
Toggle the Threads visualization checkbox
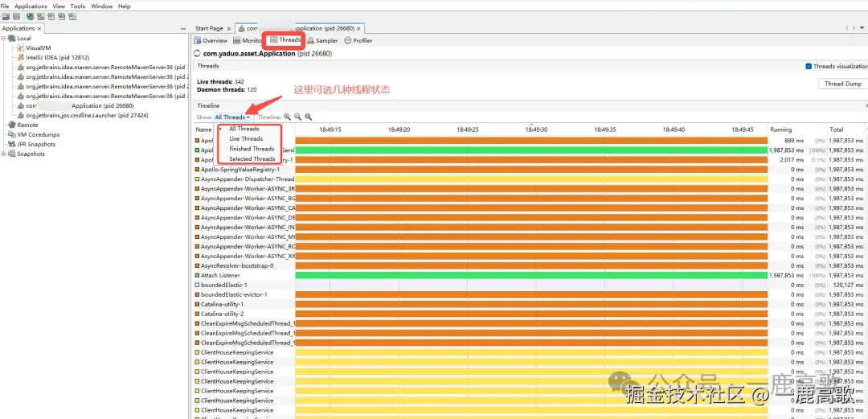click(x=809, y=66)
